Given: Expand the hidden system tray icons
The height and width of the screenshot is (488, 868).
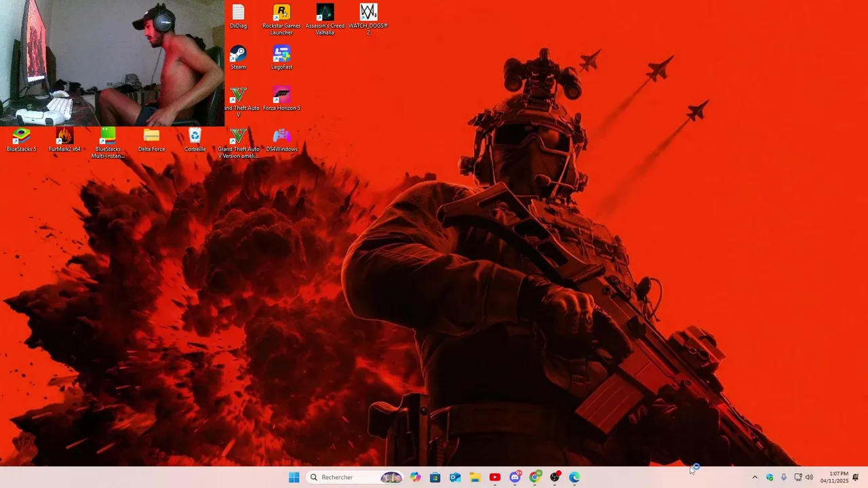Looking at the screenshot, I should (755, 477).
